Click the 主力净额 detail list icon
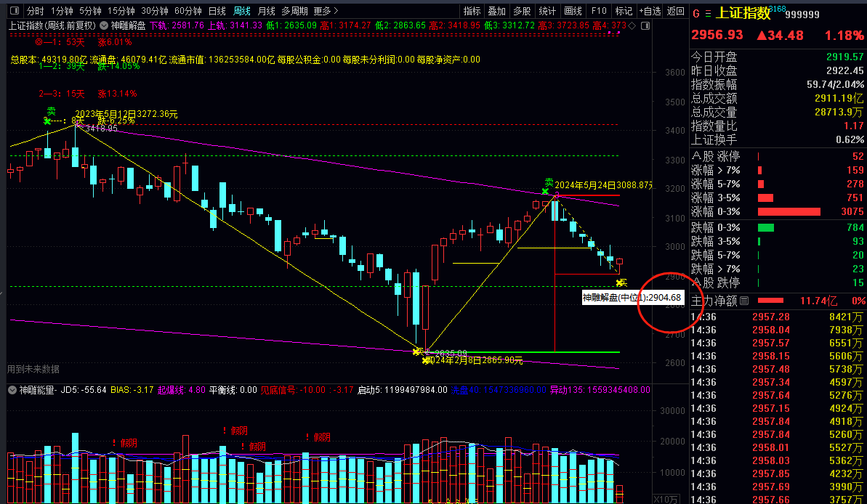 click(x=743, y=300)
